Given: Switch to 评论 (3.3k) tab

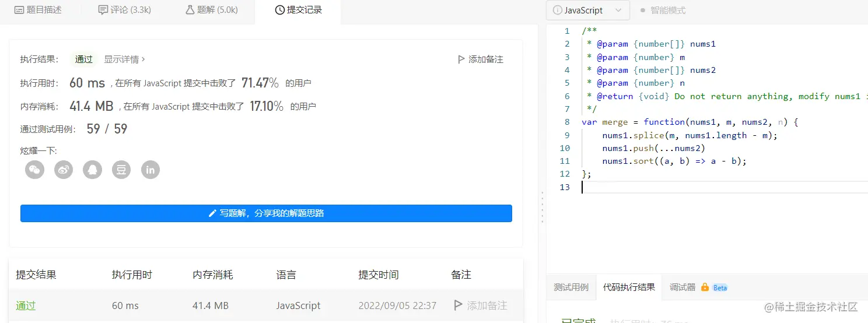Looking at the screenshot, I should coord(125,10).
